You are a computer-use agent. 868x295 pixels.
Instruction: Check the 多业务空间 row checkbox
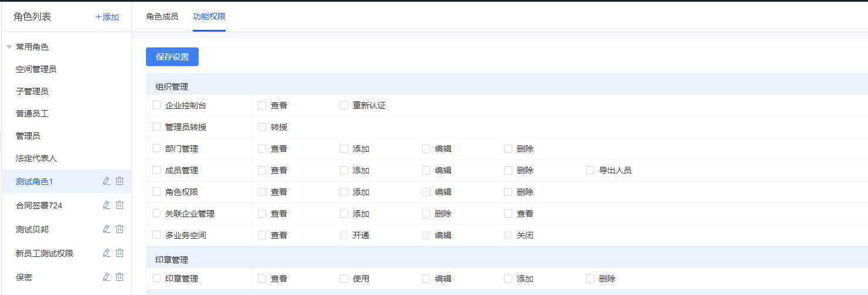pyautogui.click(x=156, y=235)
